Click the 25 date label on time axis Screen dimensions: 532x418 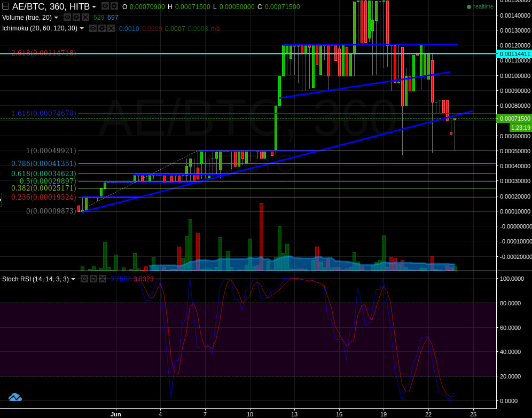[x=473, y=414]
